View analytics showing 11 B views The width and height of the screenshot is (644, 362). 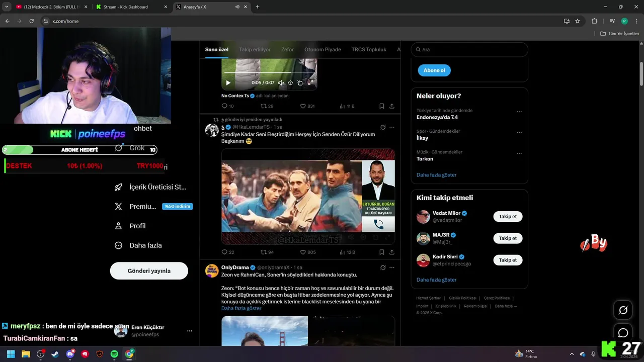pyautogui.click(x=347, y=106)
